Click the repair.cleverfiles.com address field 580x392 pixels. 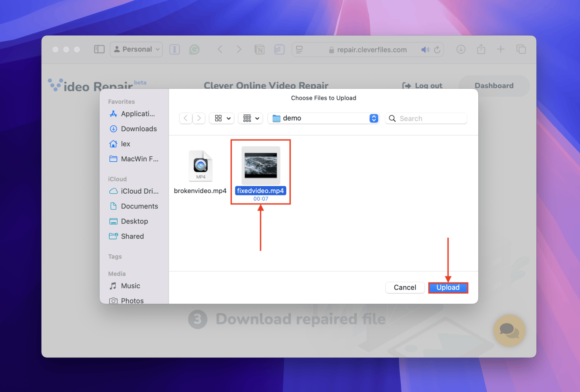368,50
